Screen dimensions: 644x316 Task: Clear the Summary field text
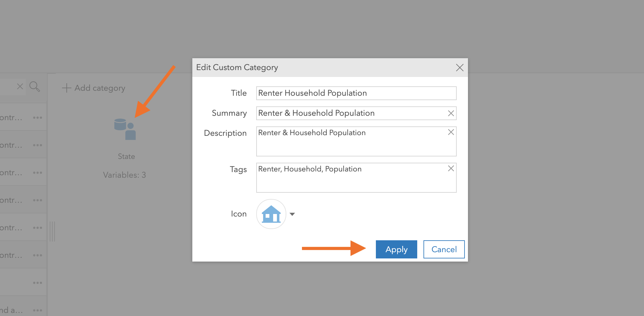(451, 113)
